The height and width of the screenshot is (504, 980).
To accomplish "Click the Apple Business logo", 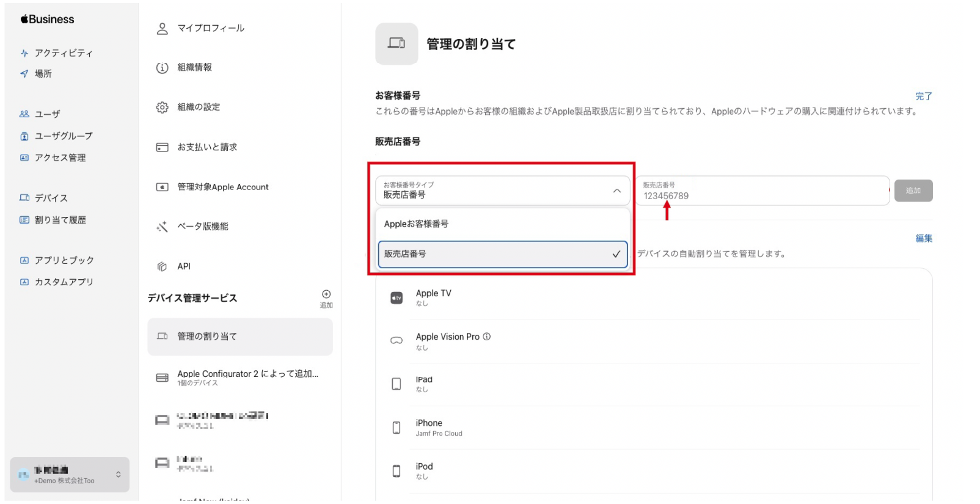I will pos(47,19).
